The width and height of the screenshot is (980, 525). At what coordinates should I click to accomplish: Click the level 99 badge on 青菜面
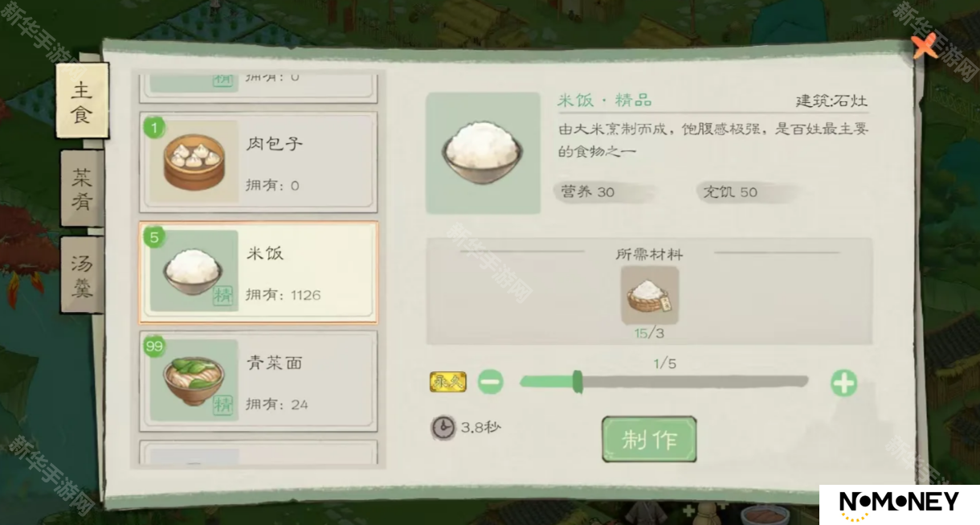point(154,347)
